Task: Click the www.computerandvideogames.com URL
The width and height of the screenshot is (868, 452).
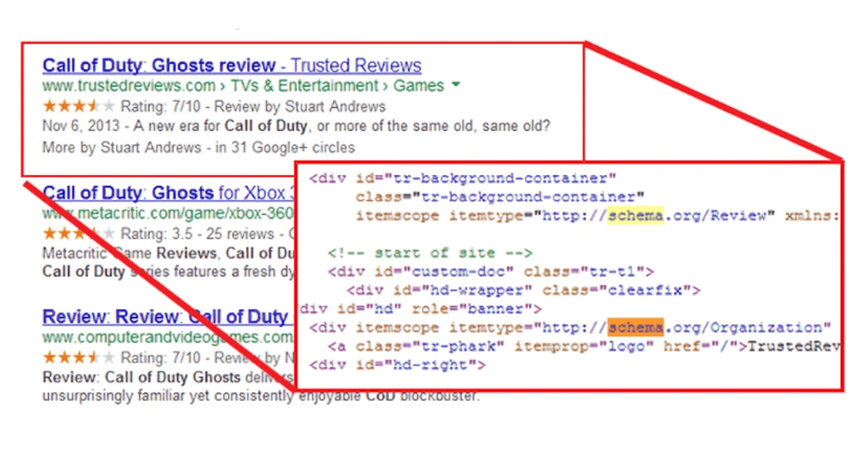Action: 168,337
